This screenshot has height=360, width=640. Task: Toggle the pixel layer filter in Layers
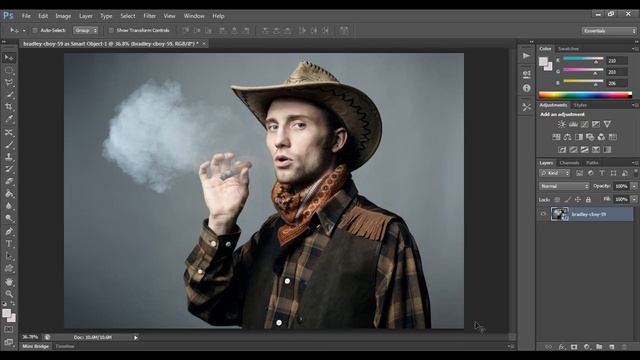pos(579,173)
